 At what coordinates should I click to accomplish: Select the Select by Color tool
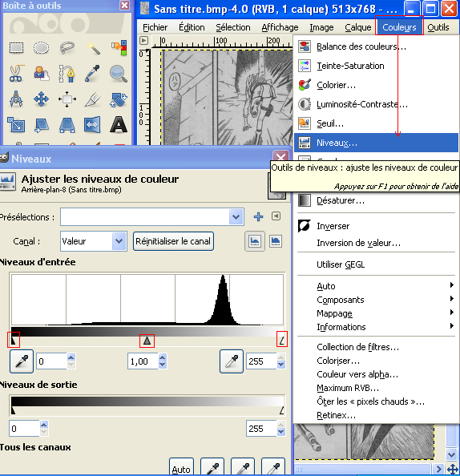[119, 47]
